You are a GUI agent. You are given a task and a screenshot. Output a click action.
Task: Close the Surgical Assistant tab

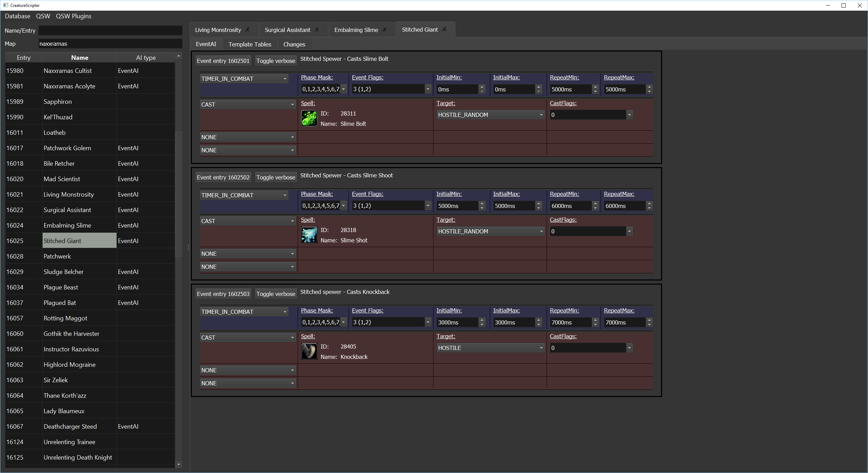(317, 30)
